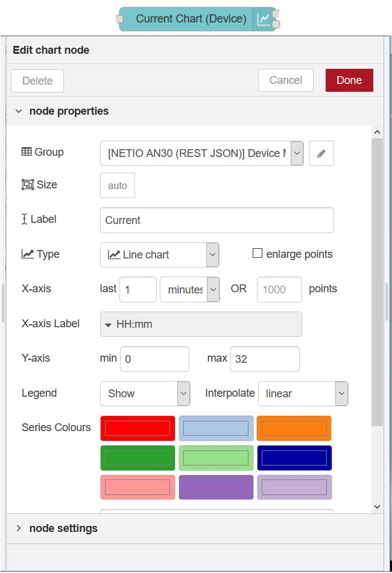Click the properties panel scrollbar thumb
The height and width of the screenshot is (573, 392).
[x=378, y=282]
